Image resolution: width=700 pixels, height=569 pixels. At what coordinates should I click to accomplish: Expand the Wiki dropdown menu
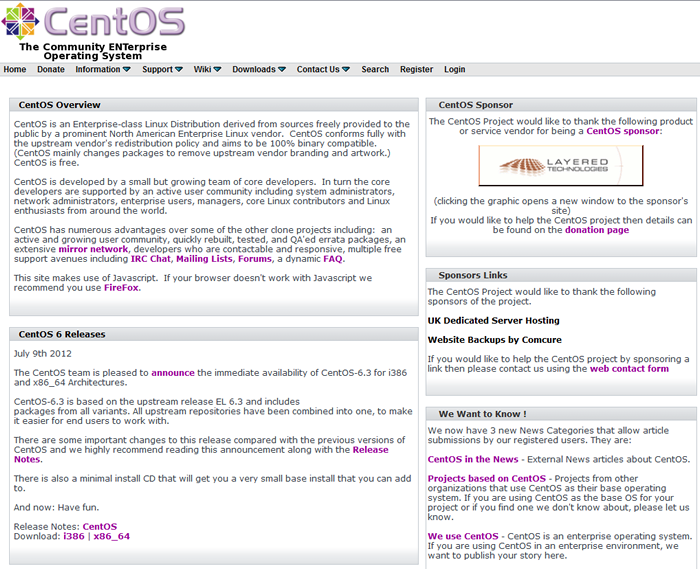click(207, 69)
